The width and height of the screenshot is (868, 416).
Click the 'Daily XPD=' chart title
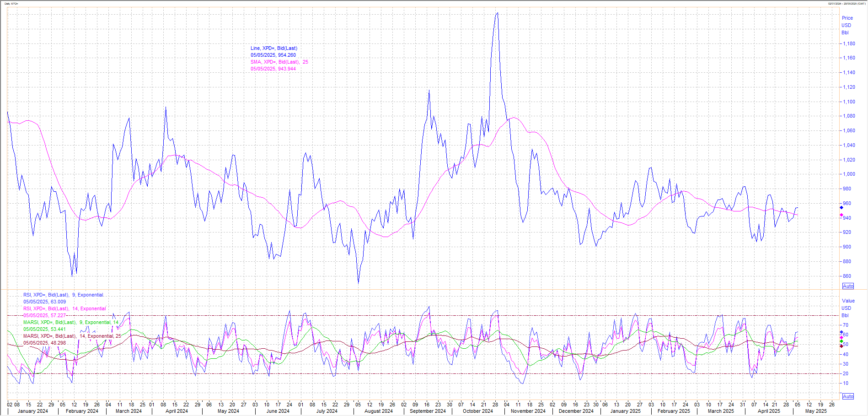11,4
